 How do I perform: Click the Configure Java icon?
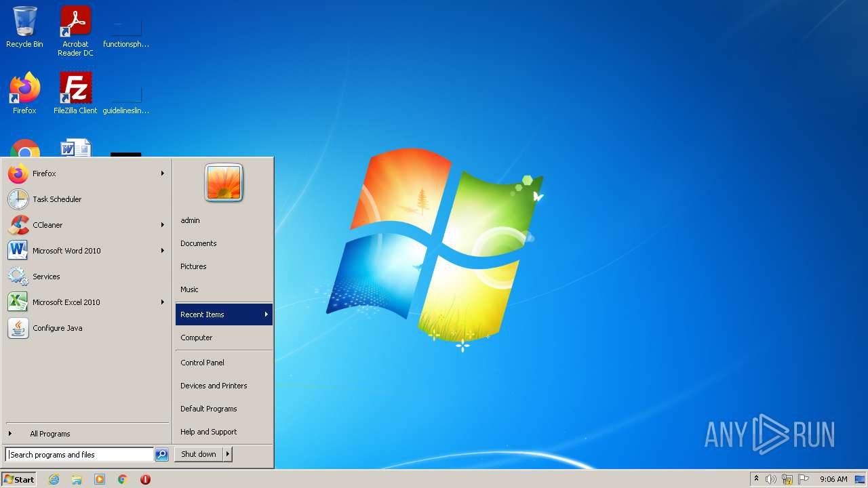18,328
